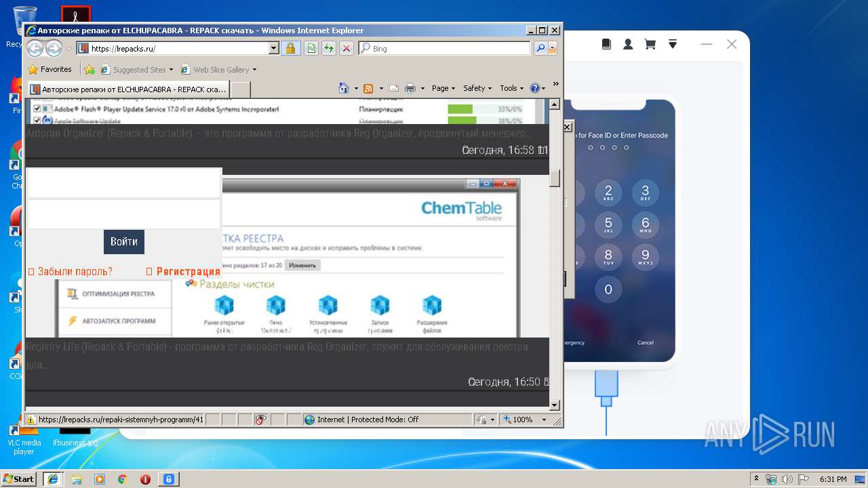Click the lrepacks.ru address bar
The width and height of the screenshot is (868, 488).
(x=178, y=48)
